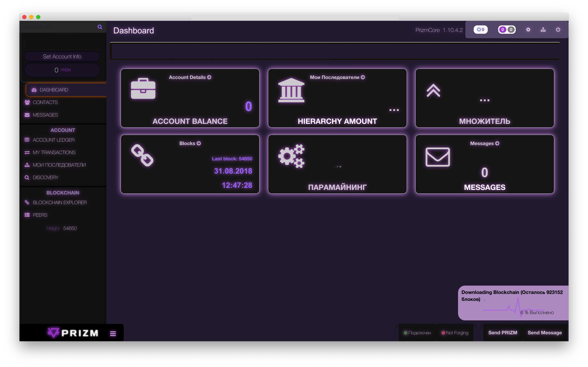
Task: Click the PRIZM logo
Action: 73,333
